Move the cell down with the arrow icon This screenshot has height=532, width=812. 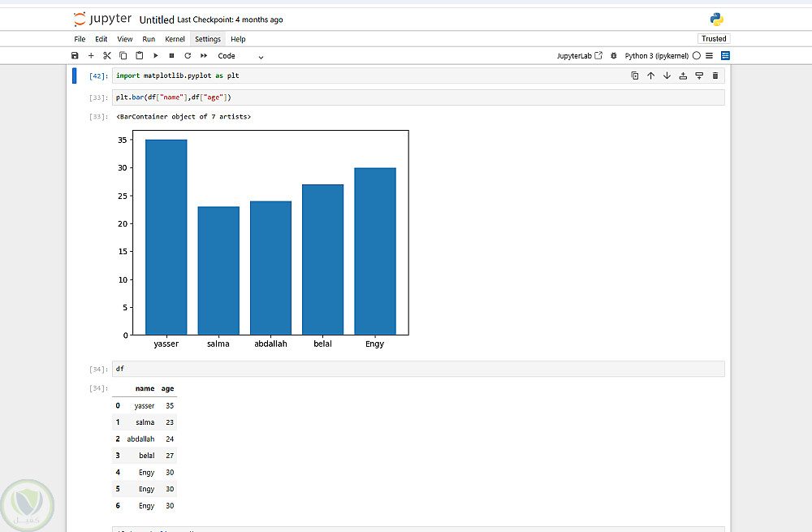[x=667, y=76]
